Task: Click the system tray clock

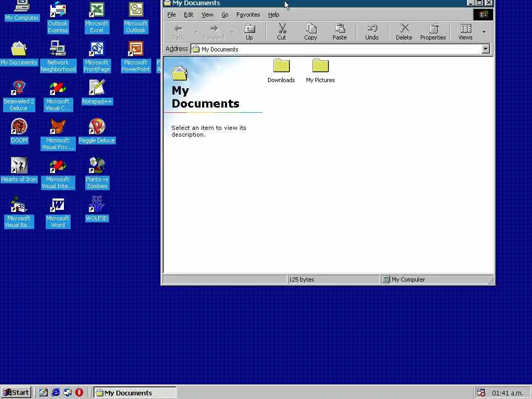Action: coord(508,393)
